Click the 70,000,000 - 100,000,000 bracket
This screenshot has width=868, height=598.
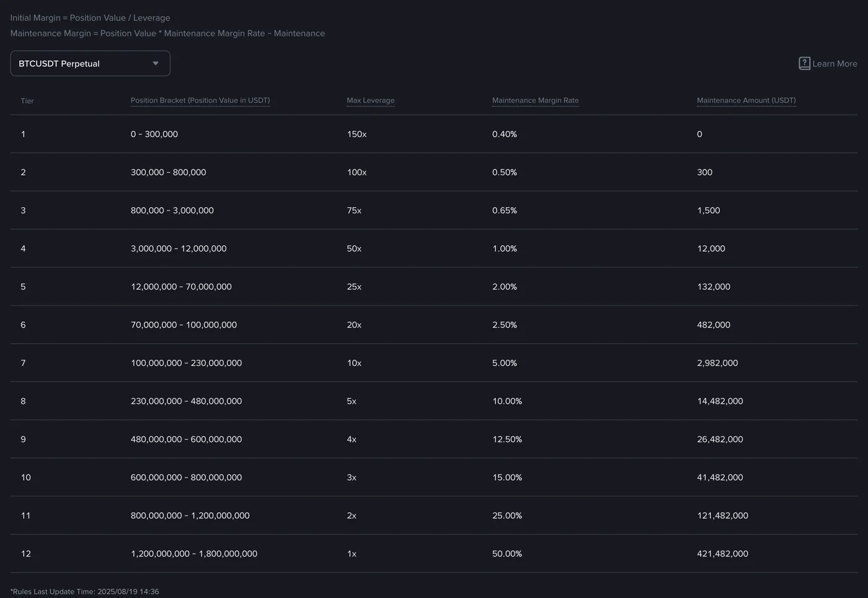click(184, 325)
